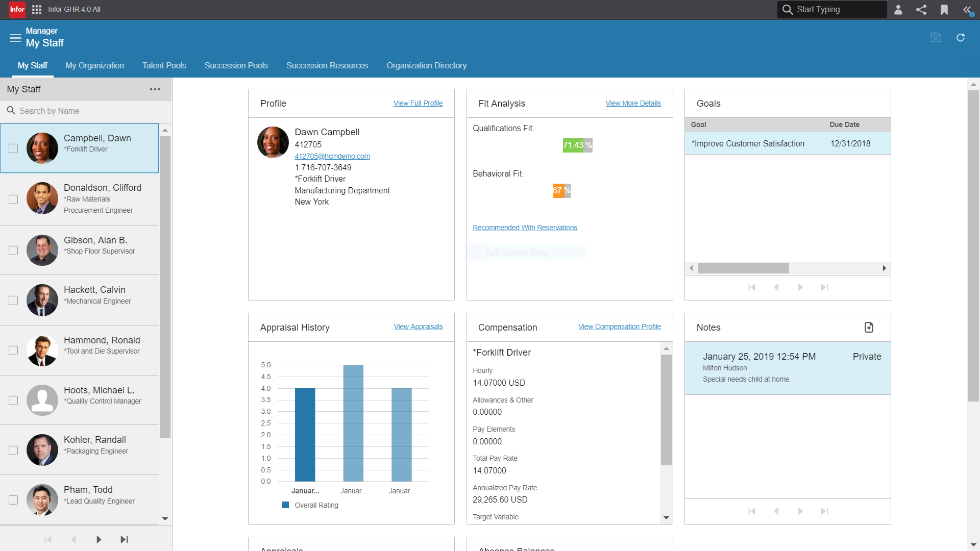Image resolution: width=980 pixels, height=551 pixels.
Task: Click the user profile icon
Action: (898, 10)
